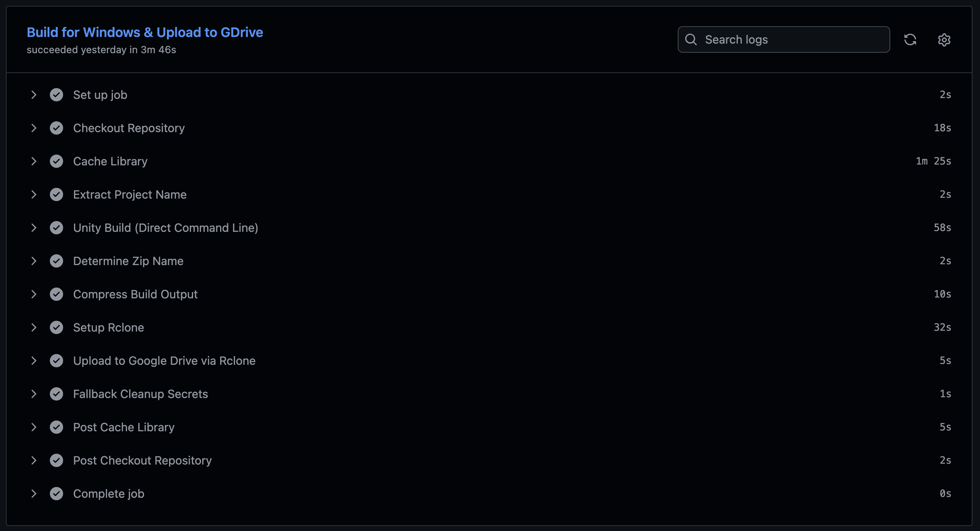
Task: Expand Upload to Google Drive chevron
Action: pyautogui.click(x=34, y=361)
